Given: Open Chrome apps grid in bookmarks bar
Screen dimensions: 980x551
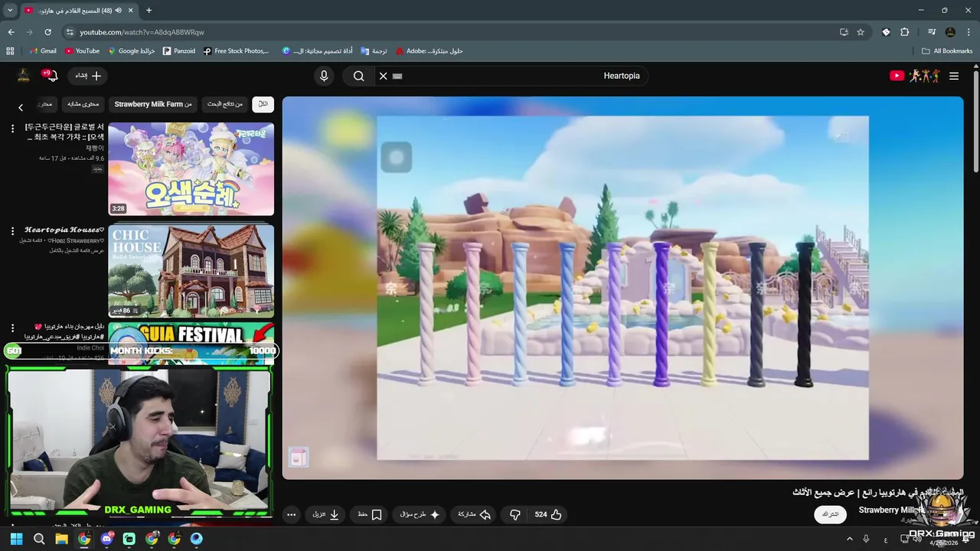Looking at the screenshot, I should (x=10, y=51).
